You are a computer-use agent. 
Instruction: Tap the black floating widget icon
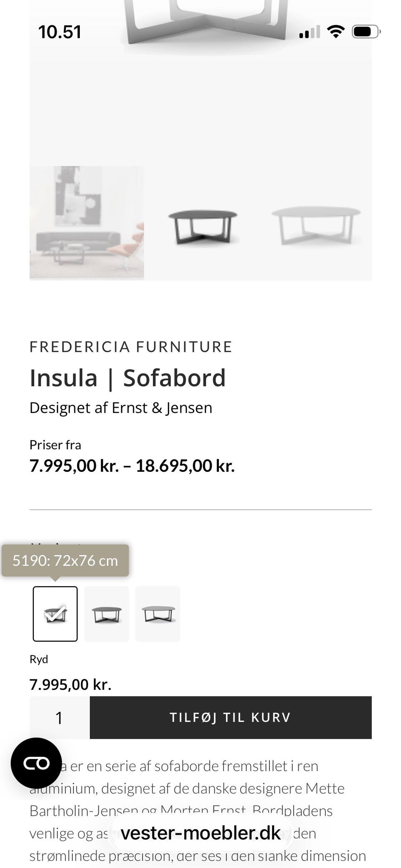pyautogui.click(x=36, y=763)
